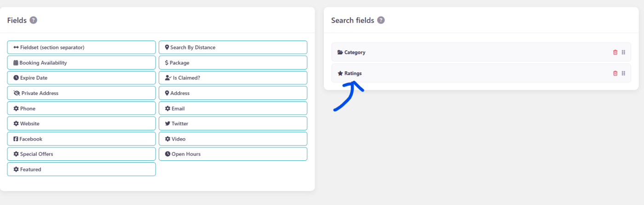Add the Special Offers field
This screenshot has height=205, width=644.
tap(81, 154)
